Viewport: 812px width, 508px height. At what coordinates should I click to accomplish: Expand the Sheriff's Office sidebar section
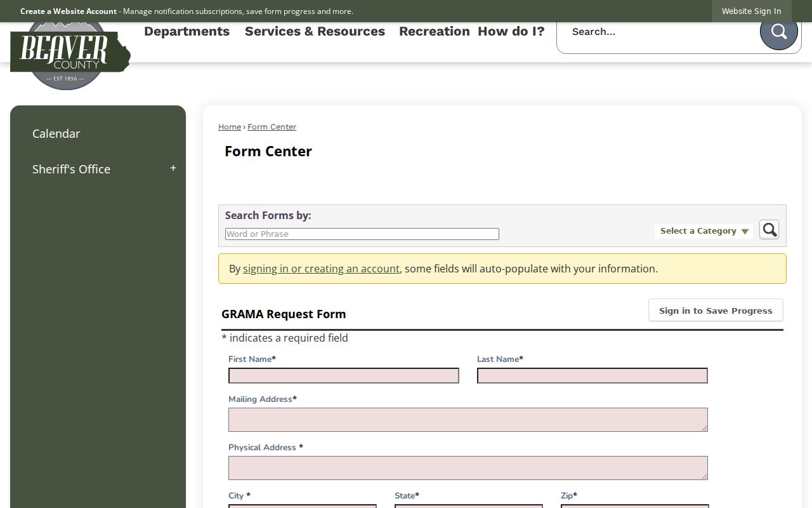173,169
